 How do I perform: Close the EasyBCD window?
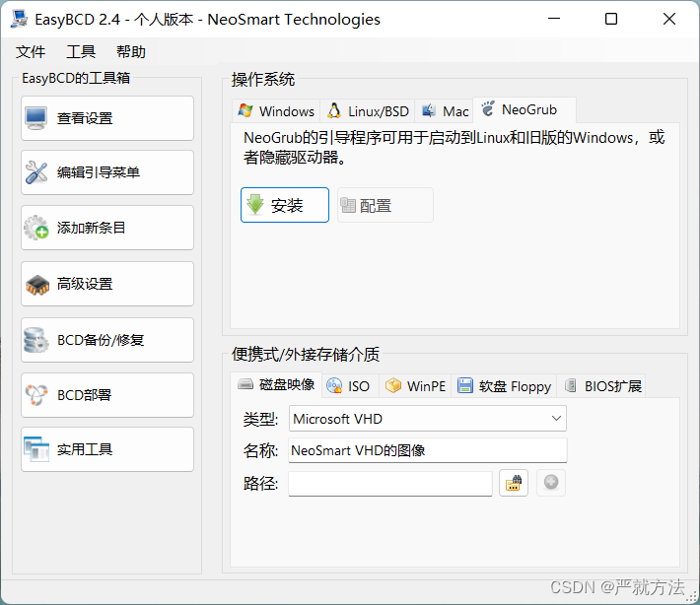click(x=669, y=19)
